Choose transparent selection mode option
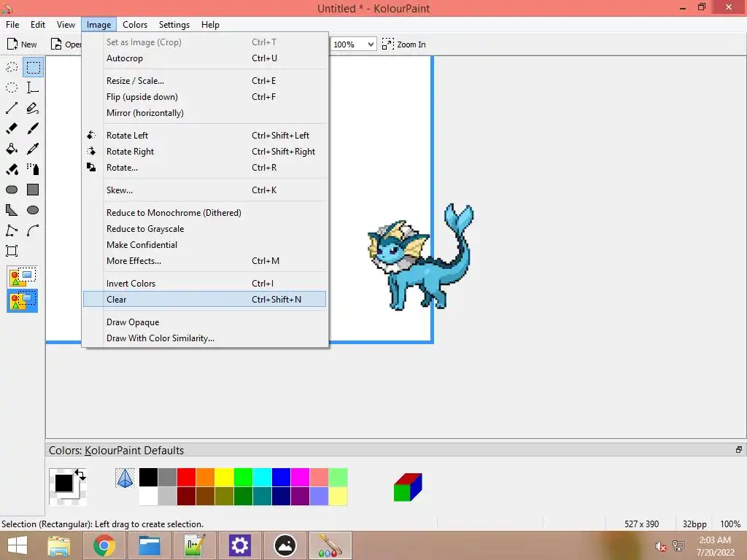Screen dimensions: 747x560 click(x=23, y=301)
